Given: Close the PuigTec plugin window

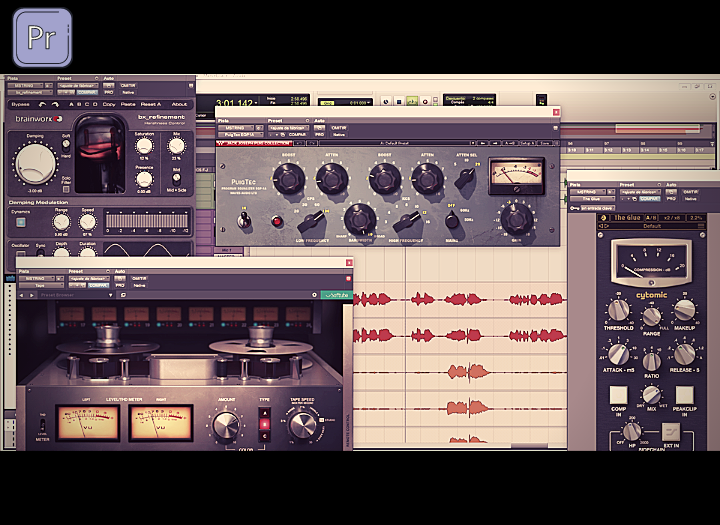Looking at the screenshot, I should pyautogui.click(x=556, y=112).
